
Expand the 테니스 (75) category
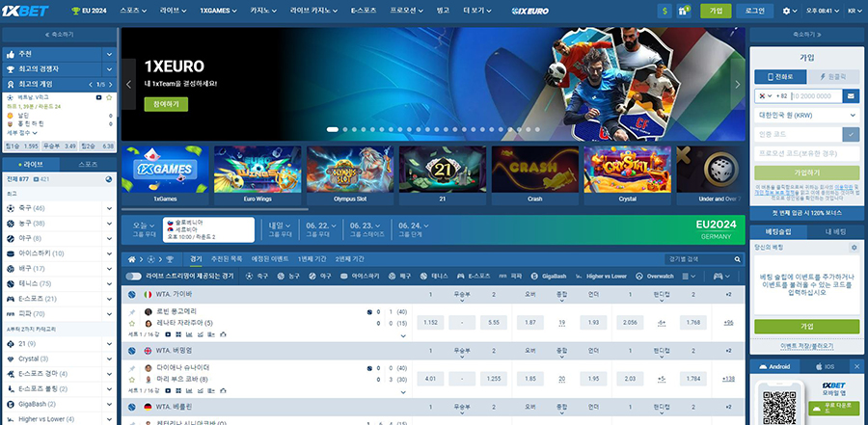(109, 283)
